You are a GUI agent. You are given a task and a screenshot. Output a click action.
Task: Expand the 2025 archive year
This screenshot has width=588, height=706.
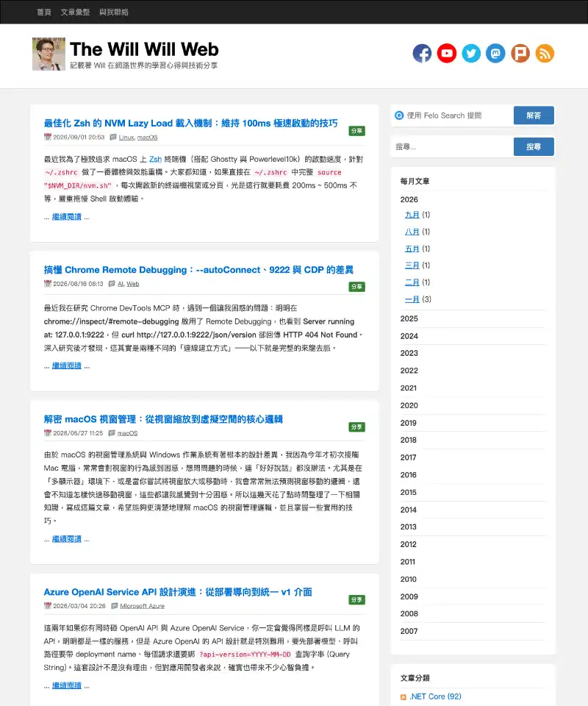click(x=409, y=318)
